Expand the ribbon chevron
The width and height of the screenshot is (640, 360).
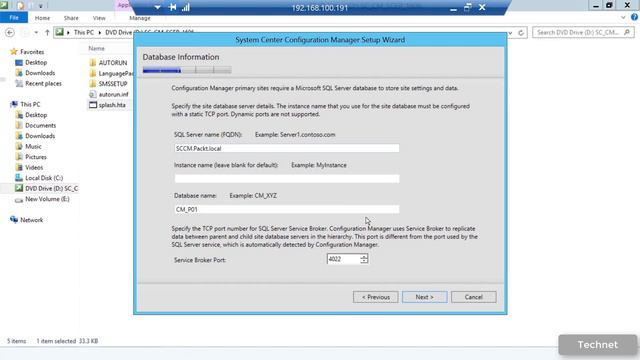(623, 18)
